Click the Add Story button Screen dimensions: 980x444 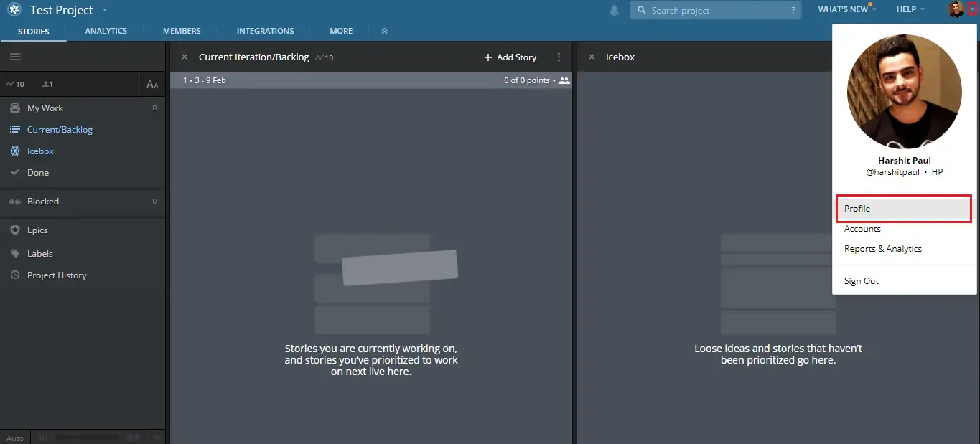[510, 57]
